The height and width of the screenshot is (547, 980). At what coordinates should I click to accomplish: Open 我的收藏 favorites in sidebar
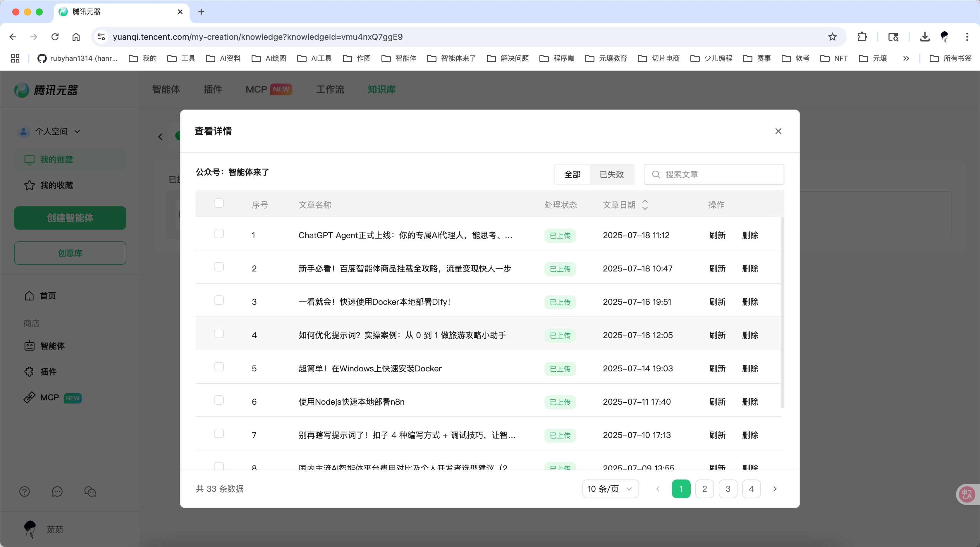coord(57,185)
